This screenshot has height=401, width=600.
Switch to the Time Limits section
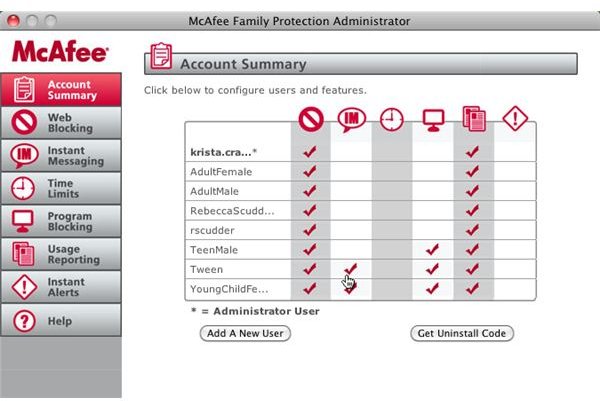pyautogui.click(x=61, y=188)
